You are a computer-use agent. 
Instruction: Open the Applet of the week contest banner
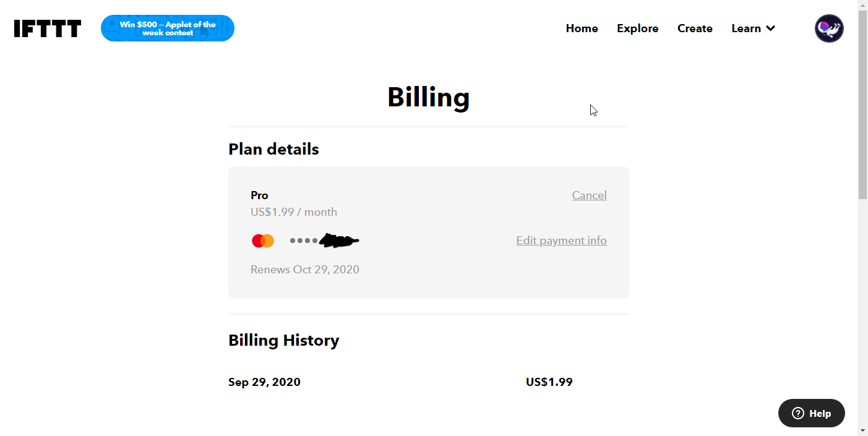pyautogui.click(x=168, y=28)
